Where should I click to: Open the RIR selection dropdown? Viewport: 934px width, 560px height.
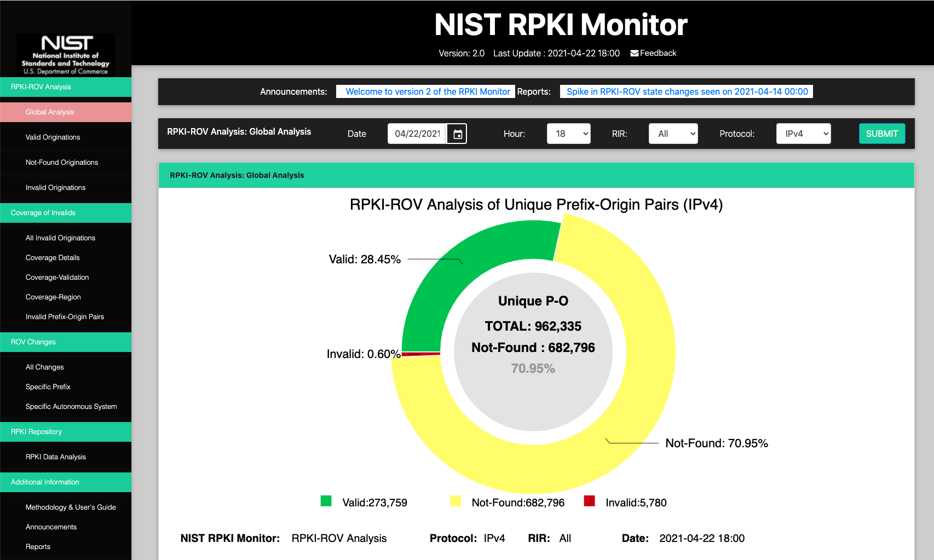coord(673,133)
